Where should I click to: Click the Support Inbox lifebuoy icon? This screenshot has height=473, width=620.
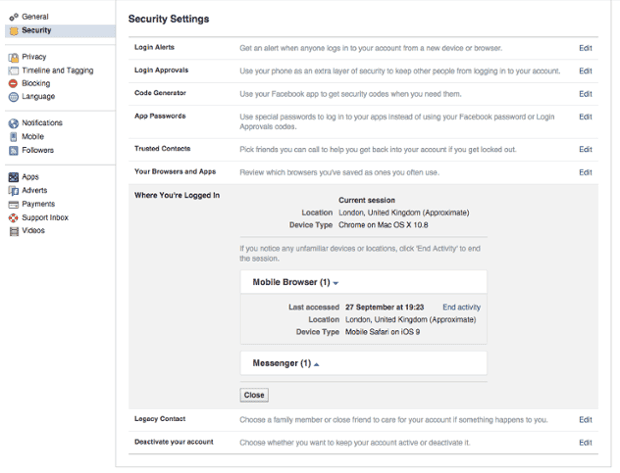click(x=13, y=217)
